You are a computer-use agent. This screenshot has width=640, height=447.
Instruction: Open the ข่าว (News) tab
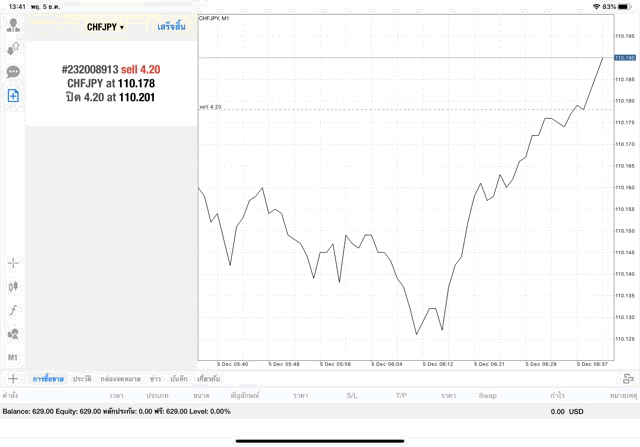click(155, 379)
